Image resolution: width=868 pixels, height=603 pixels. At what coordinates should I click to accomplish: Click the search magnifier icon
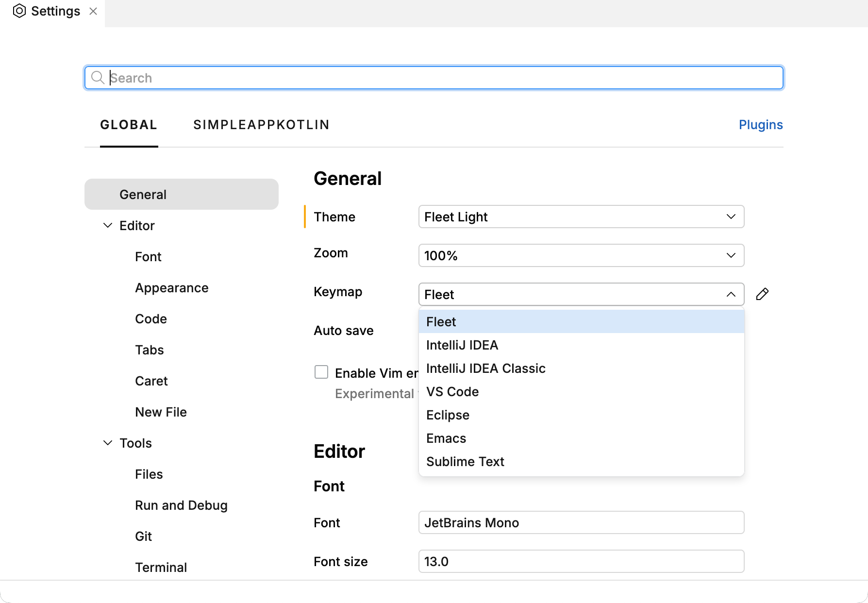pos(98,78)
